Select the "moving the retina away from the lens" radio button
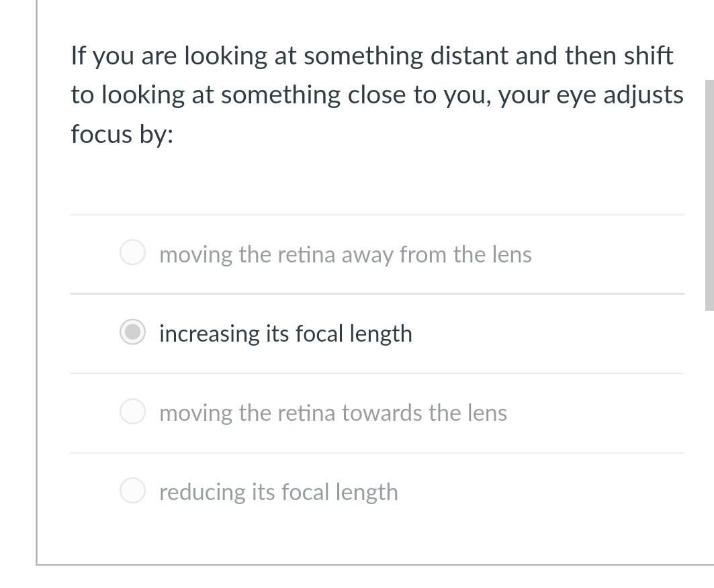714x588 pixels. (132, 252)
